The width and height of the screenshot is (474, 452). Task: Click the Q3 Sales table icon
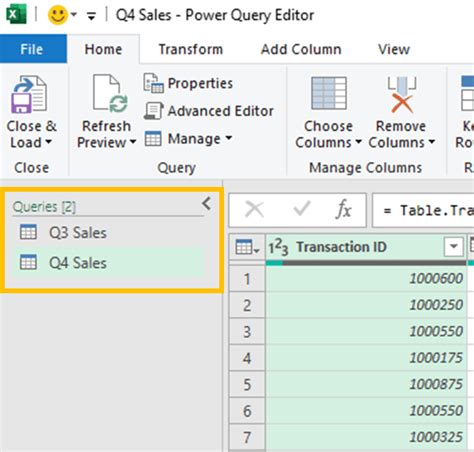28,232
